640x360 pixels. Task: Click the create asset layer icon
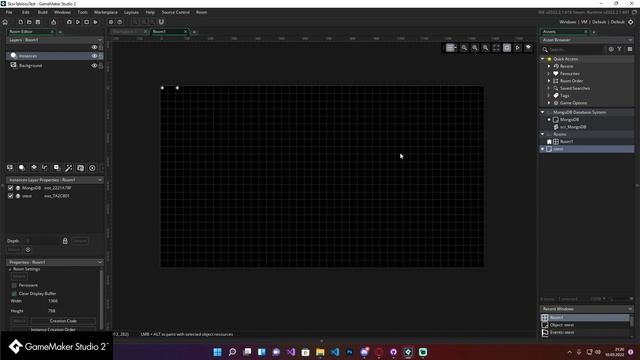pyautogui.click(x=57, y=168)
